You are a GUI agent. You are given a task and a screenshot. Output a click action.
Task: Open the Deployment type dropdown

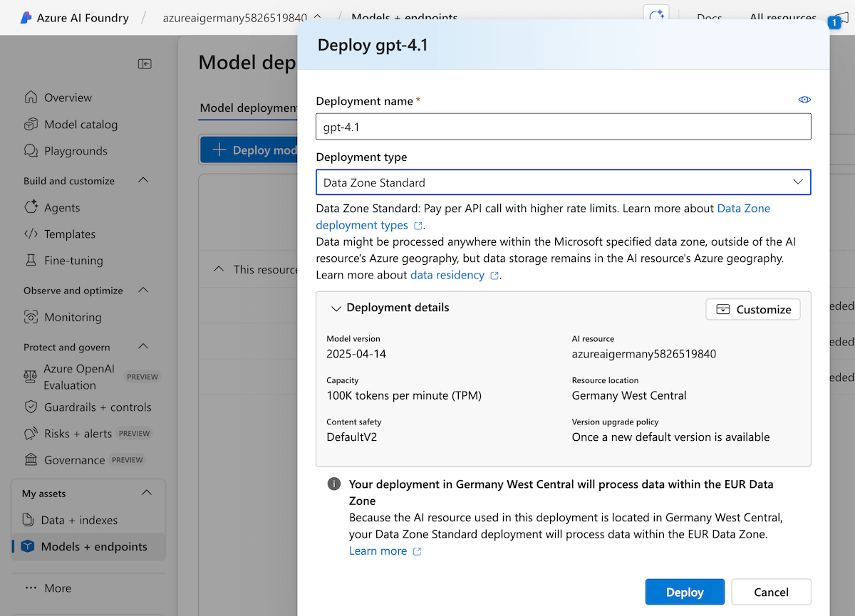[563, 182]
